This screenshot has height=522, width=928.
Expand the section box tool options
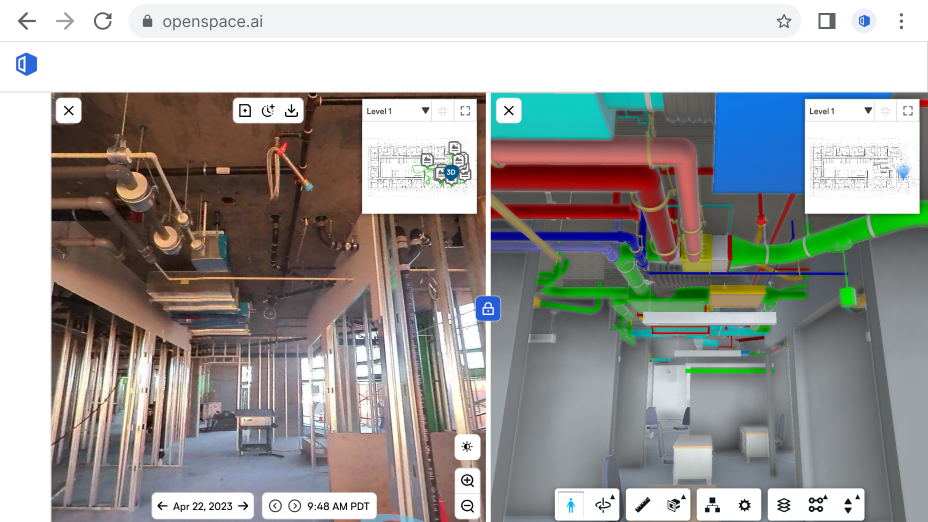tap(676, 505)
